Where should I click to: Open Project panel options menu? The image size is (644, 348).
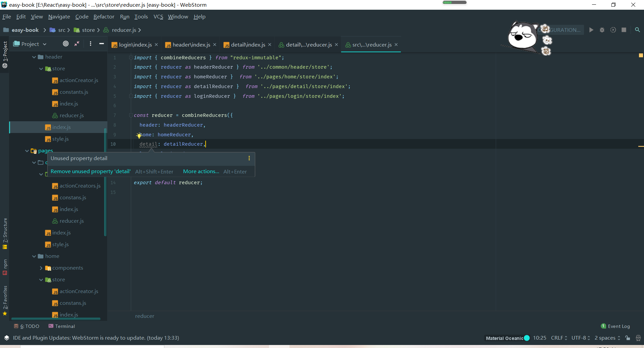tap(91, 44)
